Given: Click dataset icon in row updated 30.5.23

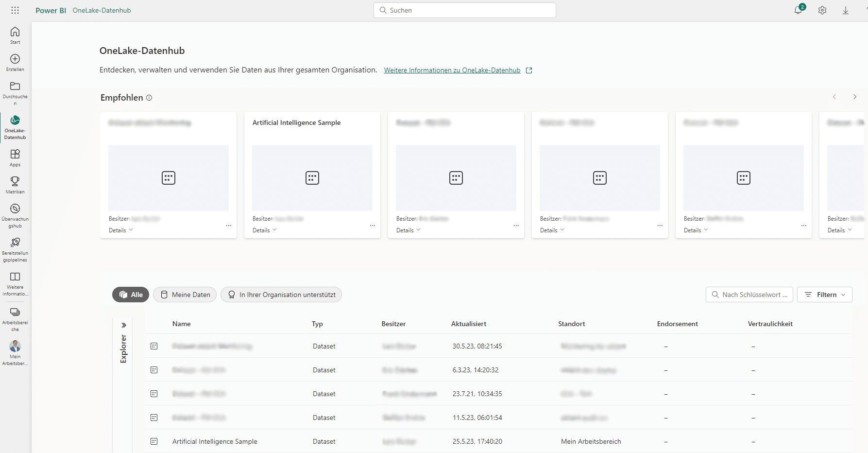Looking at the screenshot, I should 154,346.
